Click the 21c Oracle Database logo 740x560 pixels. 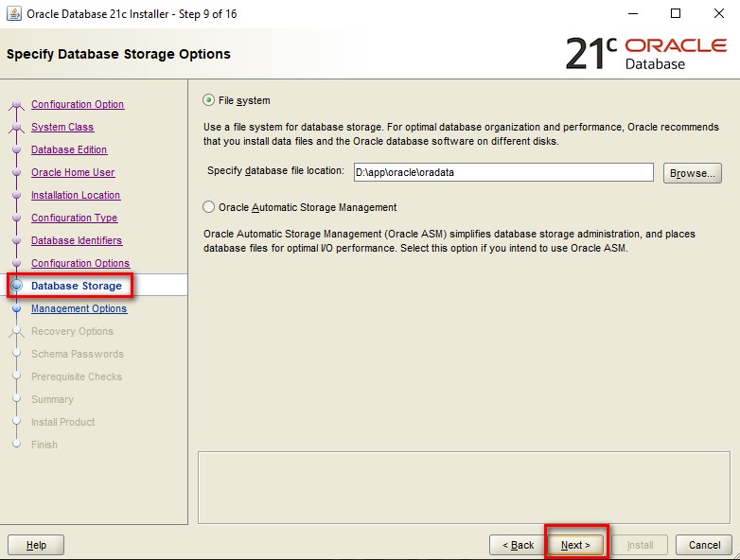tap(646, 53)
